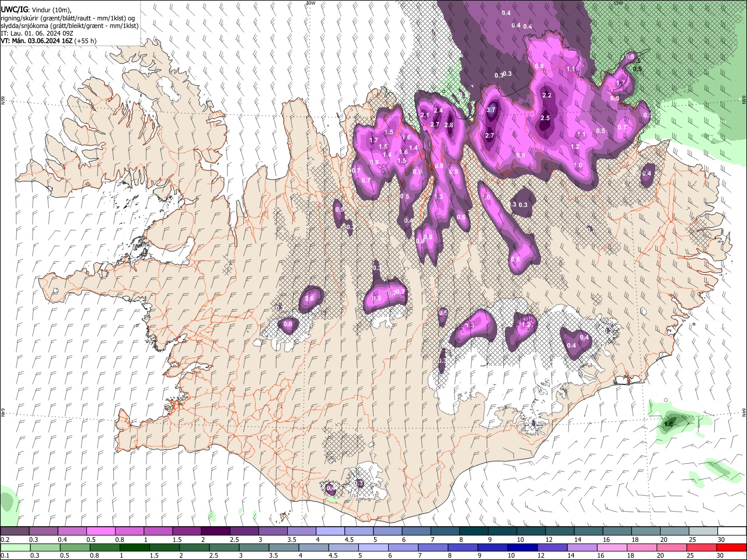The image size is (747, 560).
Task: Pick lower legend swatch between 25 and 30
Action: coord(703,547)
